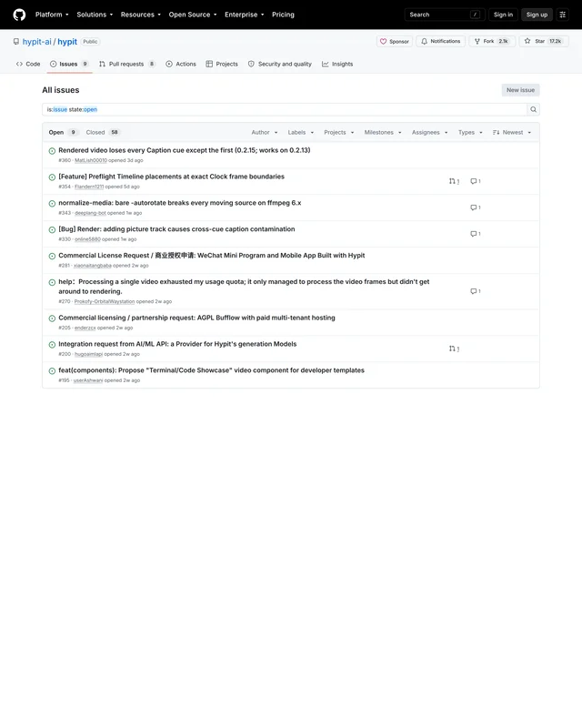Switch to the Insights tab
The image size is (582, 728).
[337, 64]
